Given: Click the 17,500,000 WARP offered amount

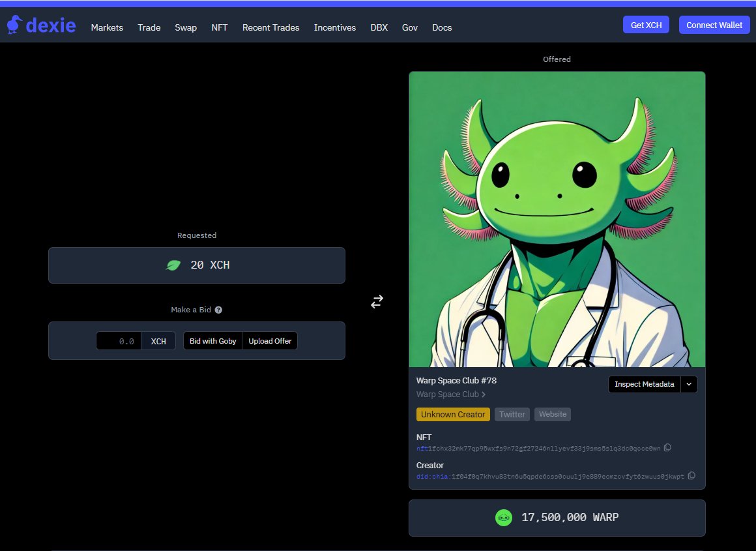Looking at the screenshot, I should (570, 518).
